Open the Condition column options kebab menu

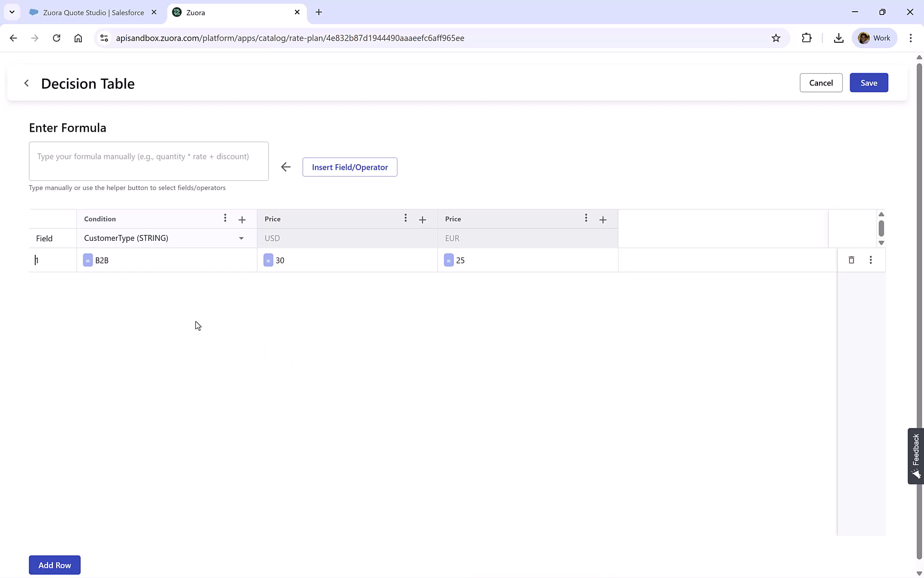[225, 218]
